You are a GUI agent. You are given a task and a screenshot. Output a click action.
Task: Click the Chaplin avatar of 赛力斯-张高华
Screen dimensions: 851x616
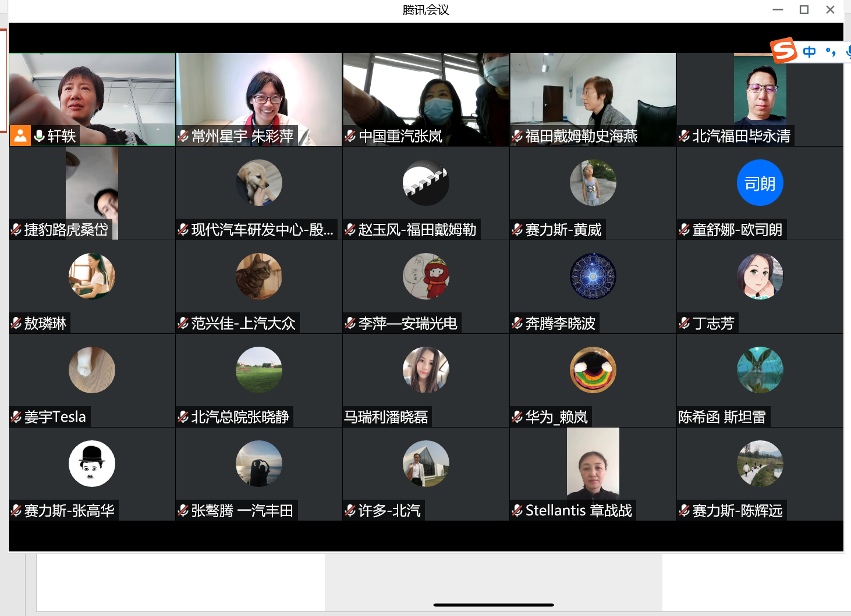point(92,464)
